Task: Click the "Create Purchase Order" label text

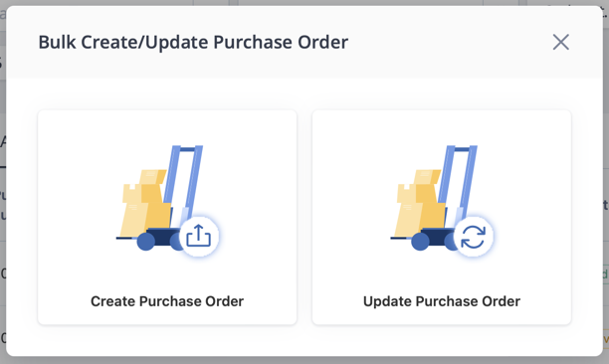Action: click(x=167, y=301)
